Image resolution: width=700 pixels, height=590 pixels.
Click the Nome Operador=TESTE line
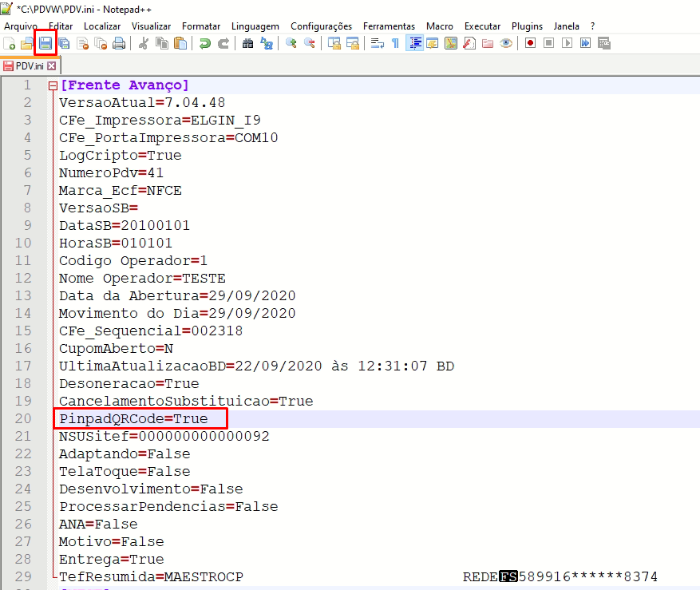[x=142, y=279]
